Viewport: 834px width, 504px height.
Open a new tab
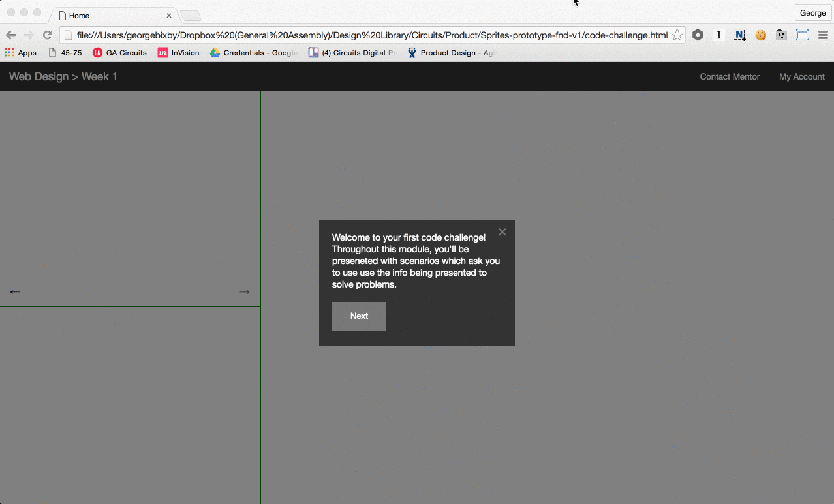coord(191,16)
